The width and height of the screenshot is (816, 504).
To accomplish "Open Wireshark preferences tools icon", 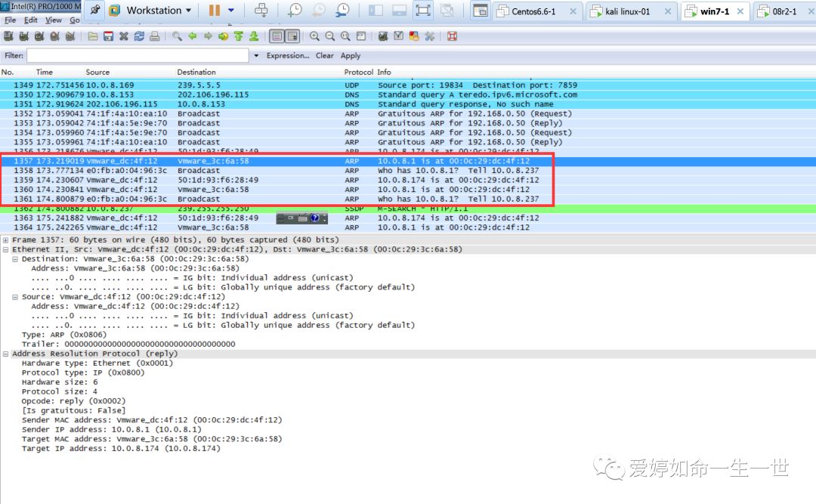I will coord(429,36).
